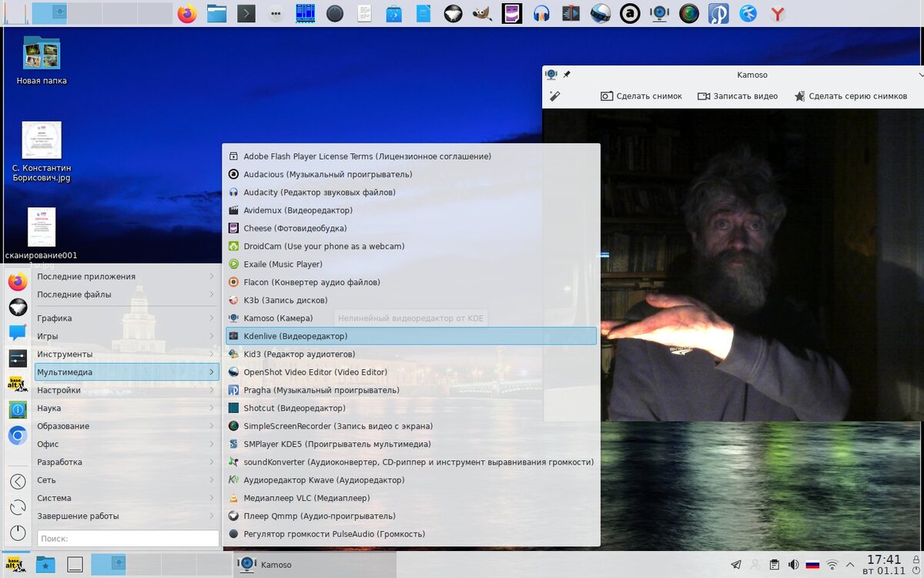This screenshot has width=924, height=578.
Task: Click the Kamoso effects wand icon
Action: pos(554,96)
